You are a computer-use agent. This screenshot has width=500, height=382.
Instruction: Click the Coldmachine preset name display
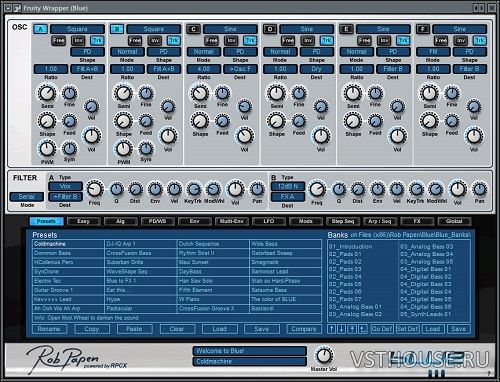pyautogui.click(x=250, y=361)
